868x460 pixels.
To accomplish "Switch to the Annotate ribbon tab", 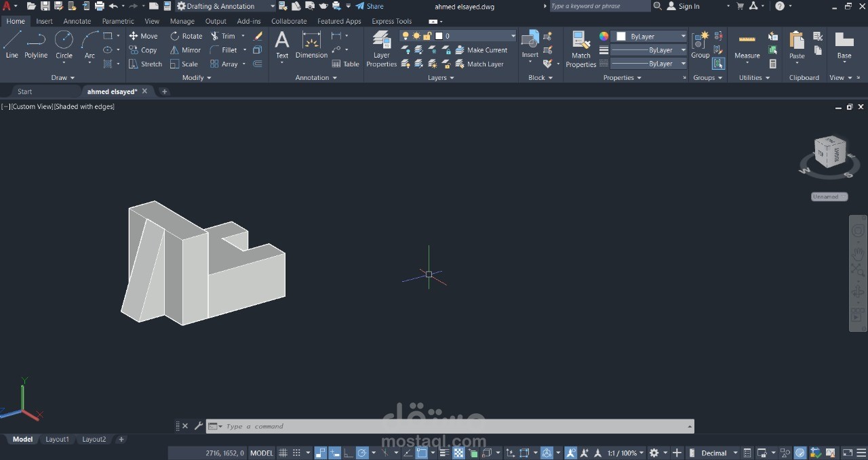I will (x=77, y=21).
